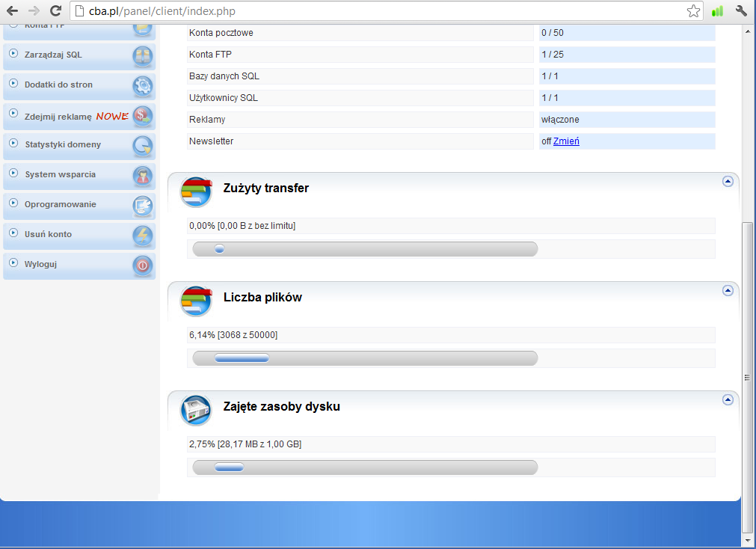Click the browser forward arrow

click(34, 10)
